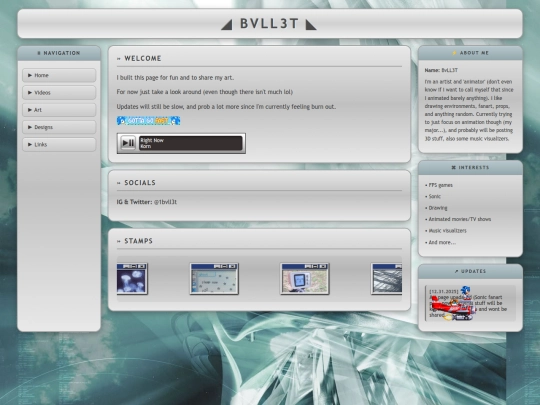540x405 pixels.
Task: Click the update date entry text
Action: pos(444,291)
